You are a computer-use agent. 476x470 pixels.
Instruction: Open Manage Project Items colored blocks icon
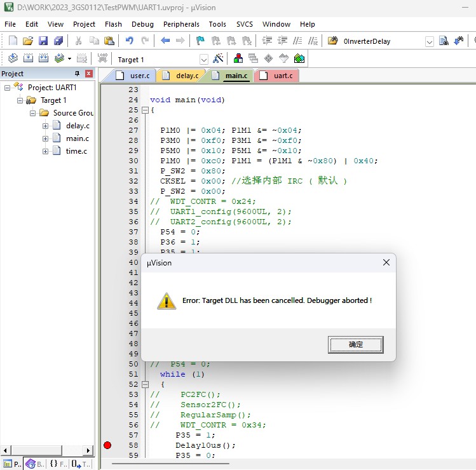coord(238,58)
